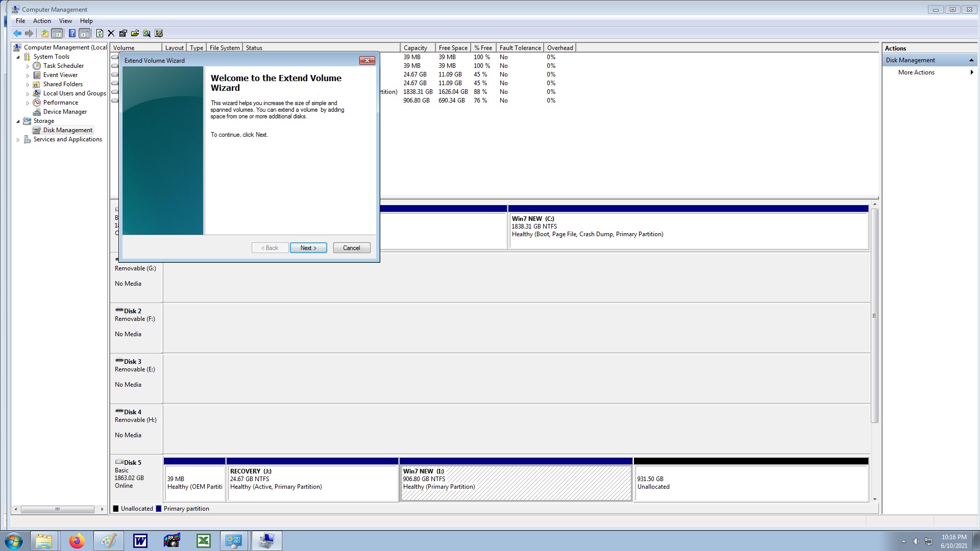Collapse the Disk Management actions section
The image size is (980, 551).
[x=971, y=60]
